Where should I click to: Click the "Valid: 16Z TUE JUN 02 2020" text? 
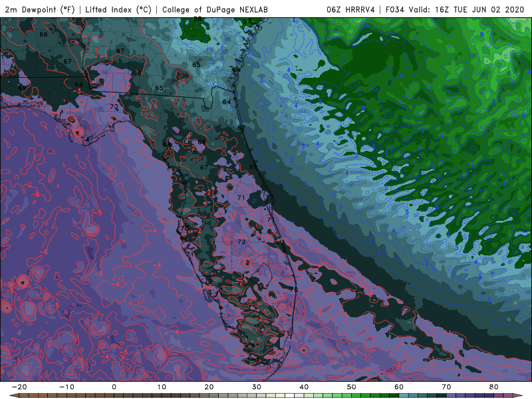pyautogui.click(x=467, y=10)
